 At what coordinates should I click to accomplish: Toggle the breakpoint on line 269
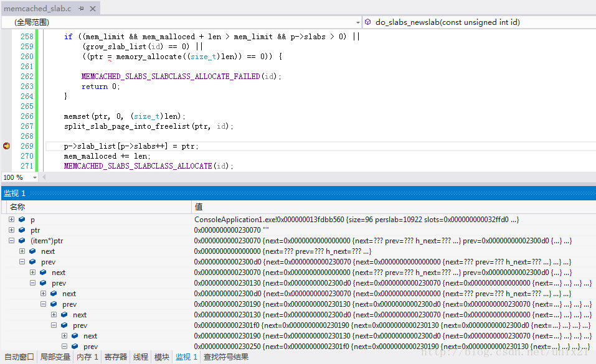pyautogui.click(x=6, y=146)
